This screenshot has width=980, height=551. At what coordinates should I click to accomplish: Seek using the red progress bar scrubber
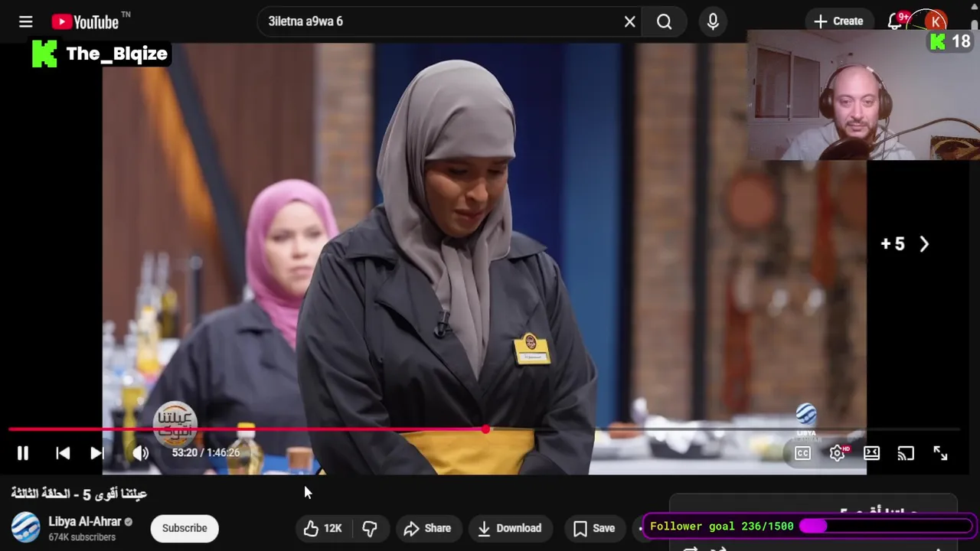485,430
